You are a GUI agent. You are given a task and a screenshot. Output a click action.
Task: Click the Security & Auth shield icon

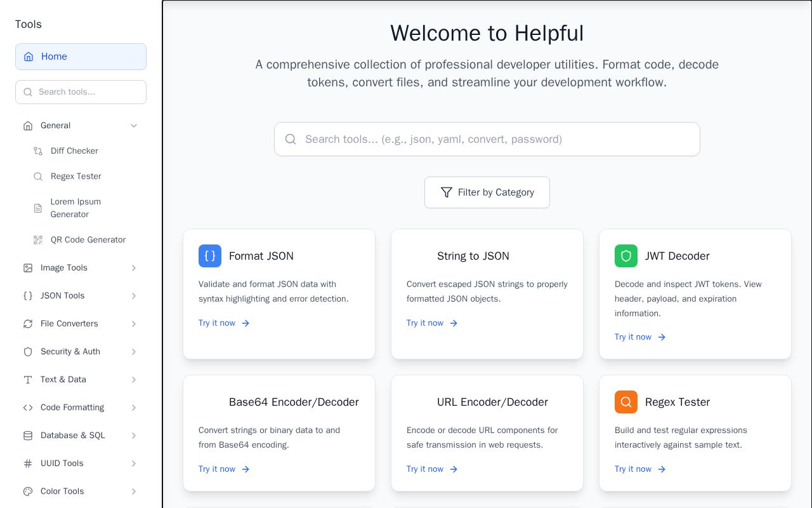[28, 352]
